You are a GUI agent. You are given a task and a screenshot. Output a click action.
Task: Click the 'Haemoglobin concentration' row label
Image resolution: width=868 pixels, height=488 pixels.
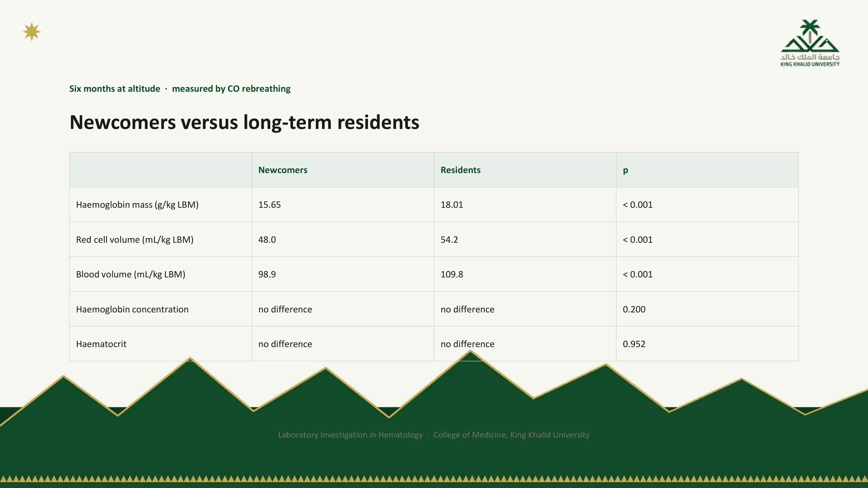[132, 309]
